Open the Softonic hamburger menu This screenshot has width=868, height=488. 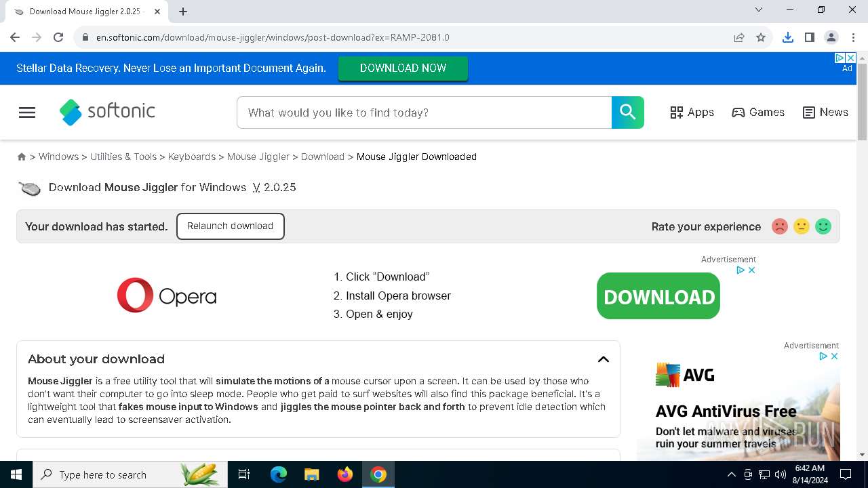coord(27,113)
